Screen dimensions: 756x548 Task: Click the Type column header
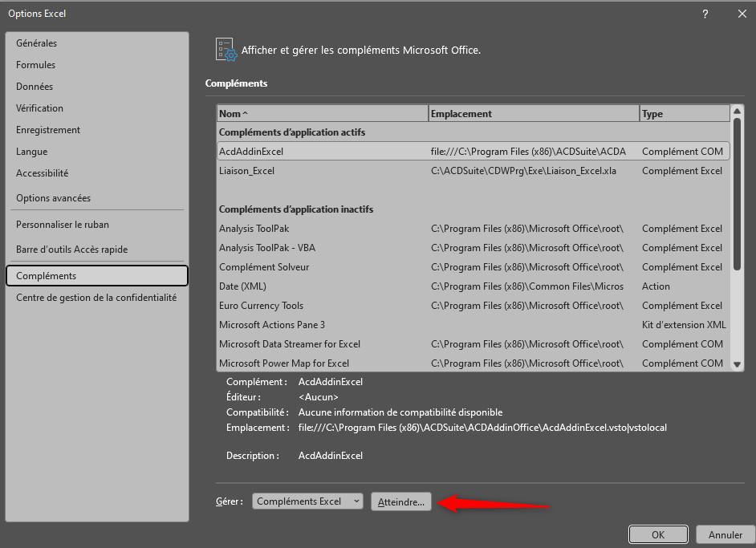(x=684, y=114)
